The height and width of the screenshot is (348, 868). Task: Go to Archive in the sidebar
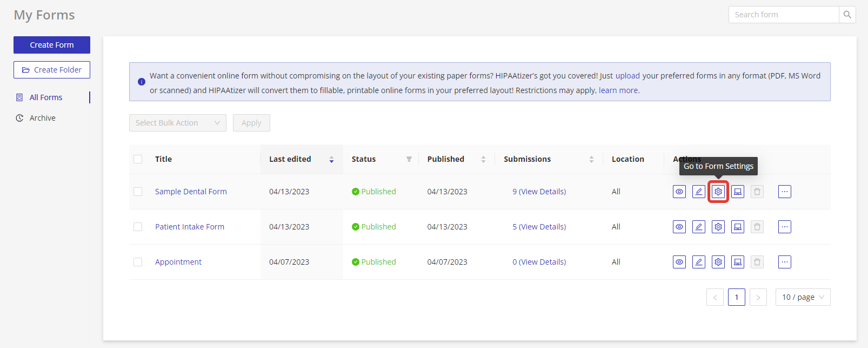42,118
